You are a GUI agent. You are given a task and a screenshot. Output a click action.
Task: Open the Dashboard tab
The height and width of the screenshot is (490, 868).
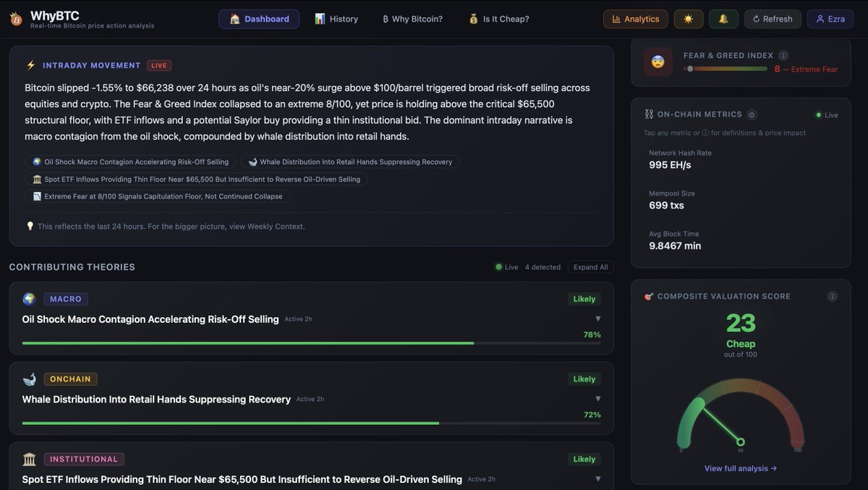click(x=259, y=19)
